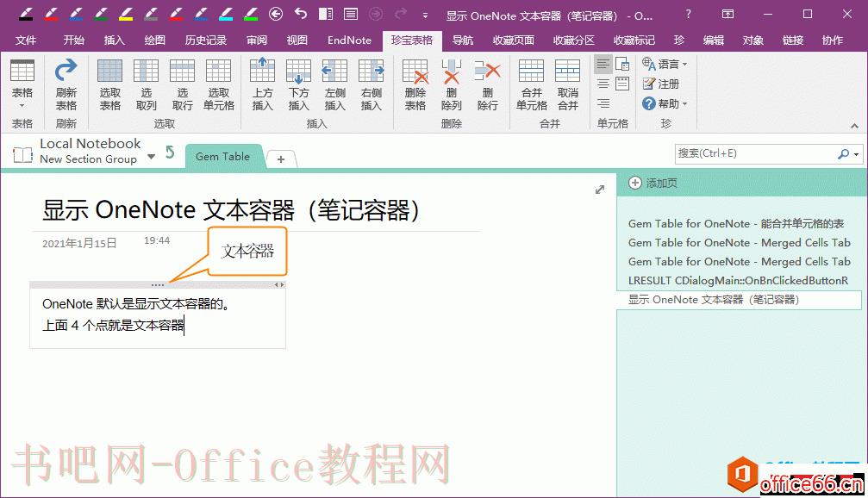The image size is (868, 498).
Task: Insert column left with 左侧插入
Action: tap(335, 85)
